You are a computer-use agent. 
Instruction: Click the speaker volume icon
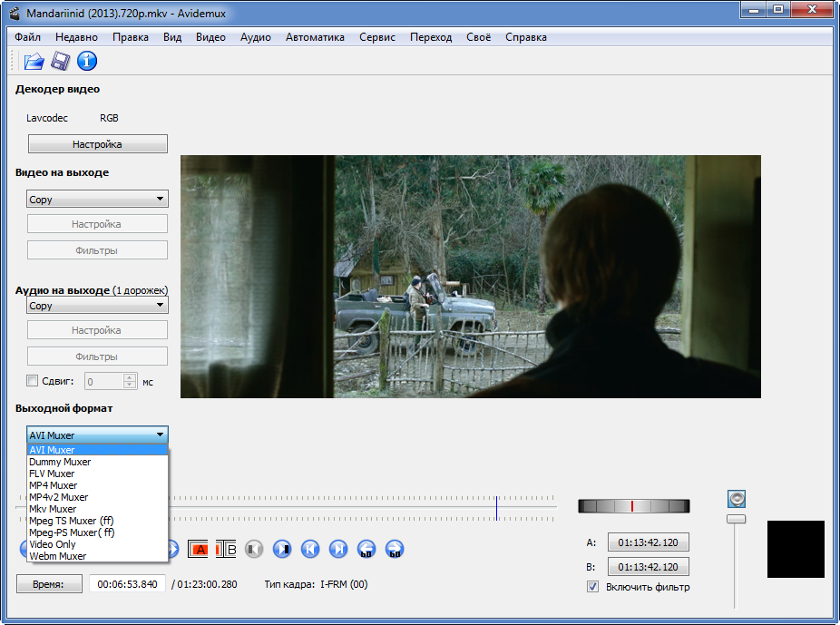pyautogui.click(x=737, y=498)
